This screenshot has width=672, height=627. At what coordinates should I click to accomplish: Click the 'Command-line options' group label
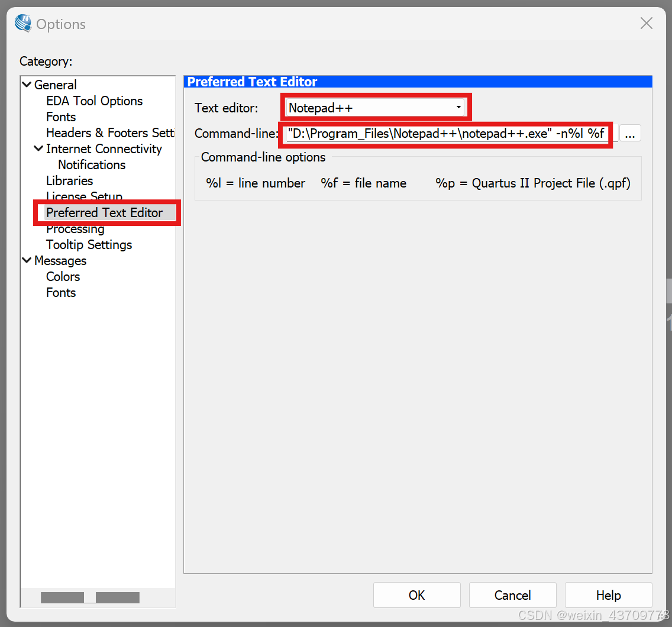point(263,157)
